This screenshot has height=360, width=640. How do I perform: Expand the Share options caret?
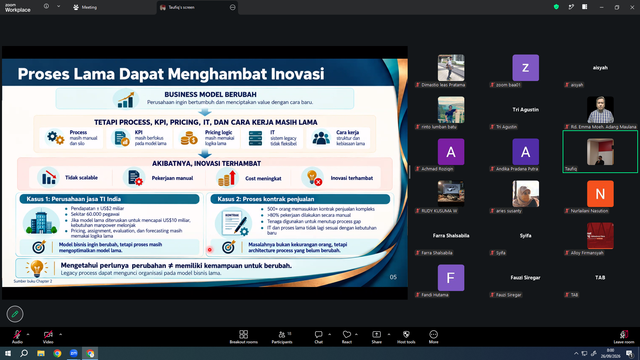tap(389, 334)
